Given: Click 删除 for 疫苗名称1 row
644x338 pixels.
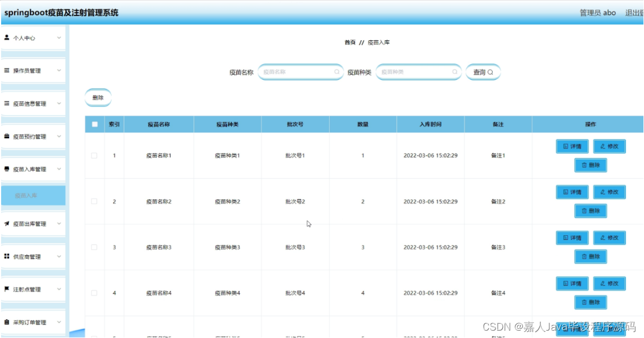Looking at the screenshot, I should point(591,165).
